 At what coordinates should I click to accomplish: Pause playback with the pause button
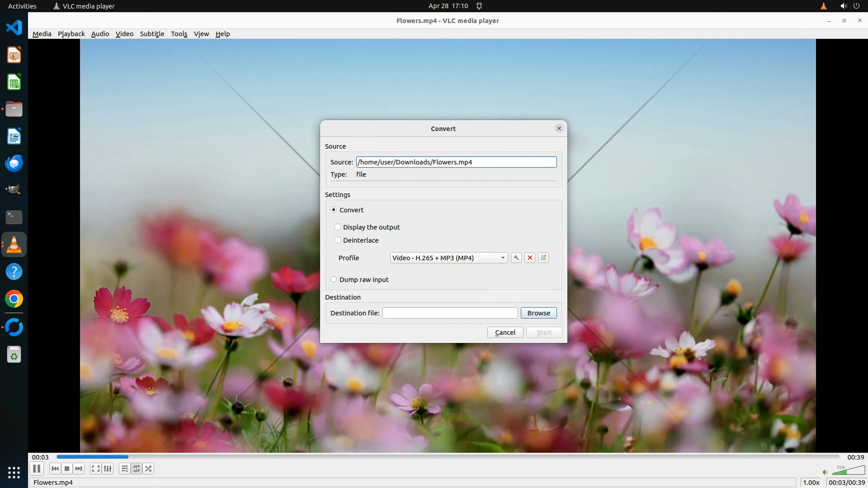37,469
